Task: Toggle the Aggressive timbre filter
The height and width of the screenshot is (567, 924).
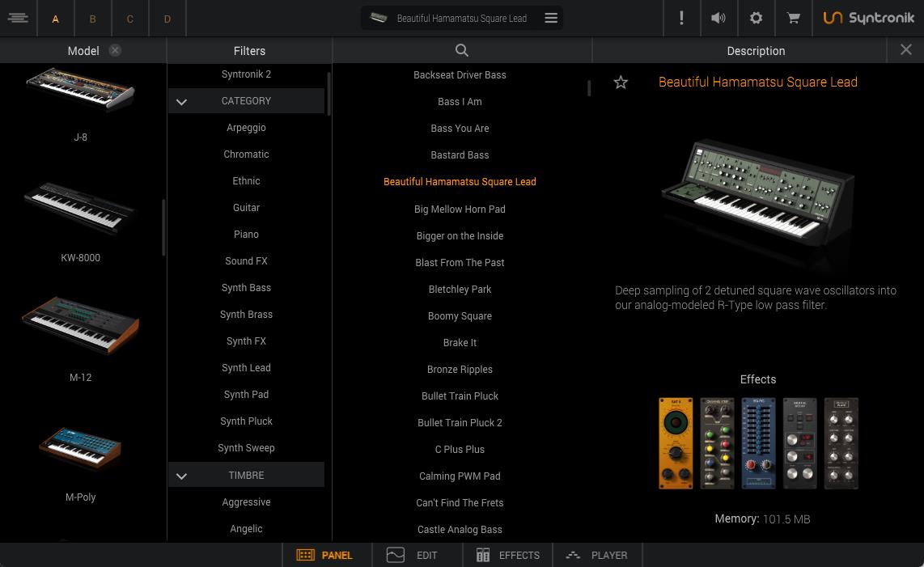Action: 246,502
